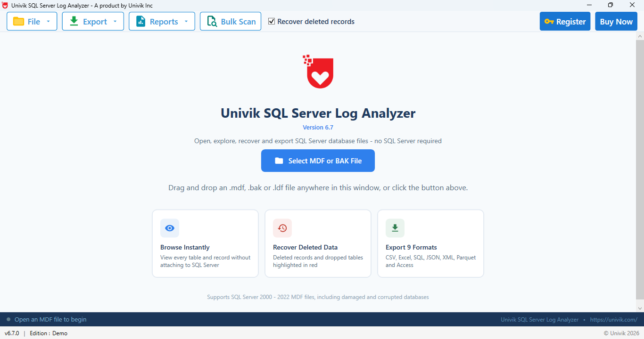Image resolution: width=644 pixels, height=339 pixels.
Task: Click the scrollbar down arrow
Action: pyautogui.click(x=640, y=308)
